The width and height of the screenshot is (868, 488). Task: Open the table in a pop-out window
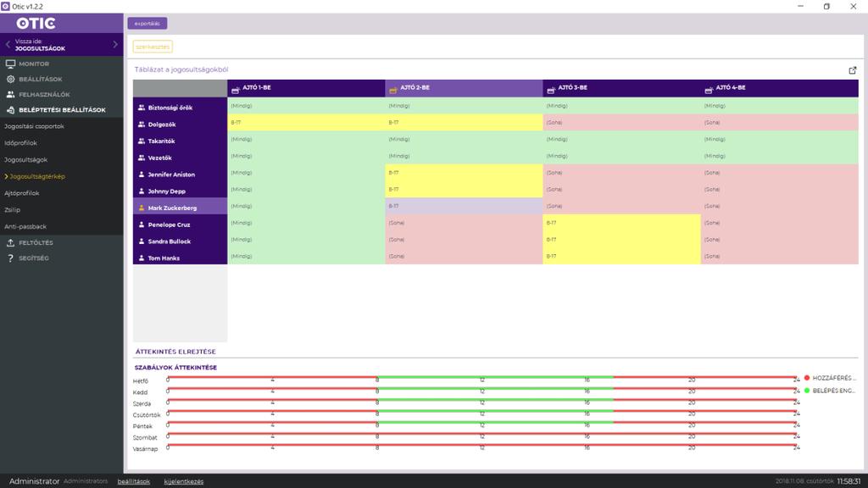pos(853,70)
